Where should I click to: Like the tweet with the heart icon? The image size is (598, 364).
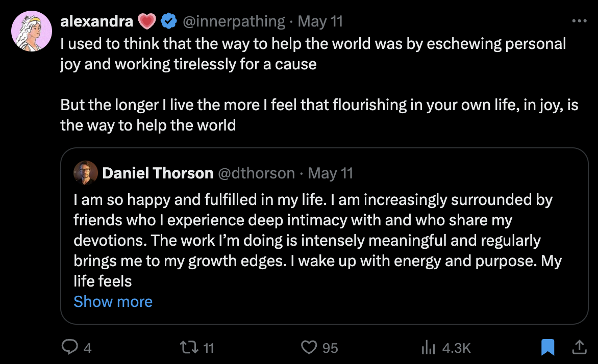point(309,348)
